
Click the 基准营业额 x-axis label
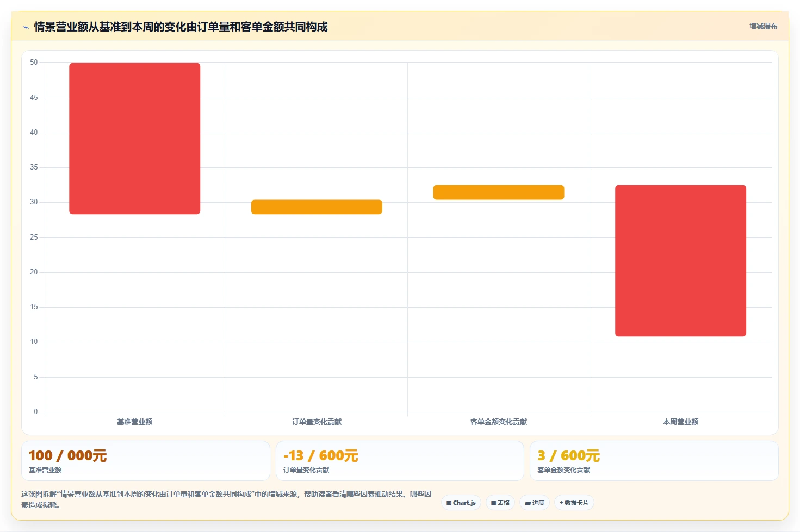(135, 422)
